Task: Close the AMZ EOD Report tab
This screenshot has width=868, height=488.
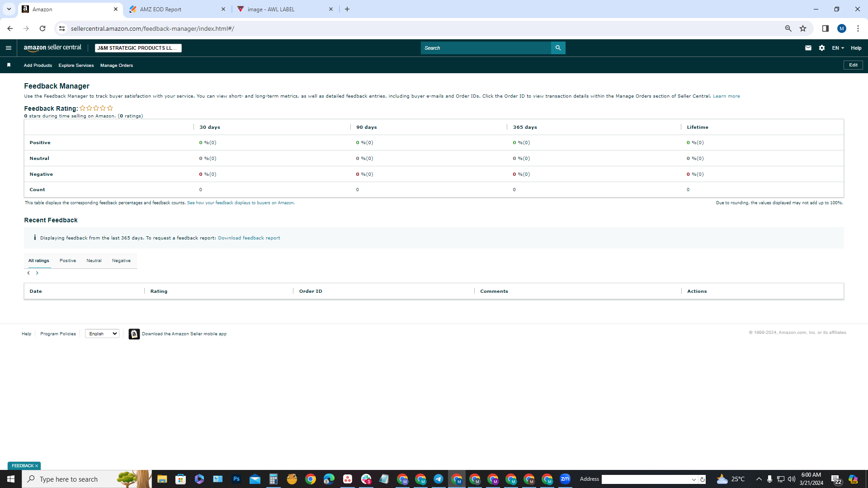Action: (223, 9)
